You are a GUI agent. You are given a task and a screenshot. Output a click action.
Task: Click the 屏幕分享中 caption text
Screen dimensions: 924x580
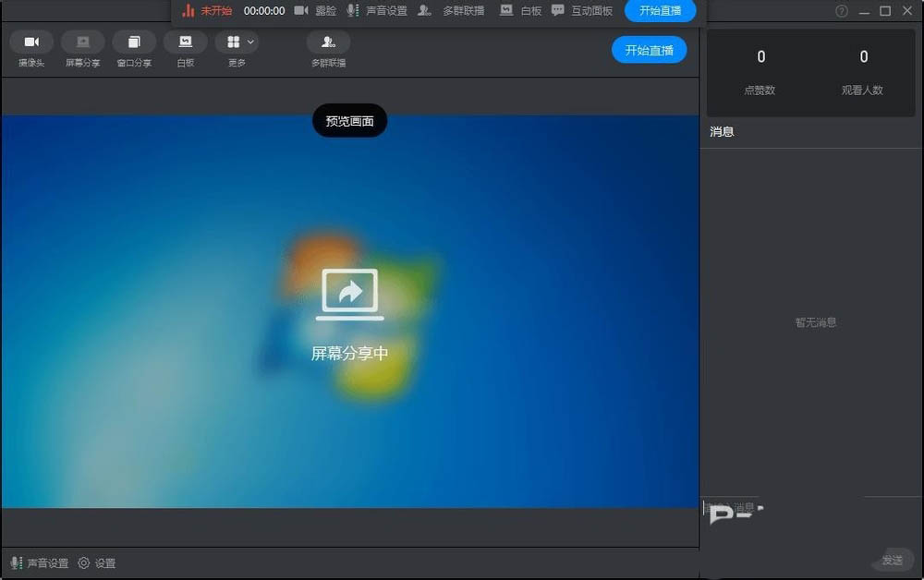(349, 354)
